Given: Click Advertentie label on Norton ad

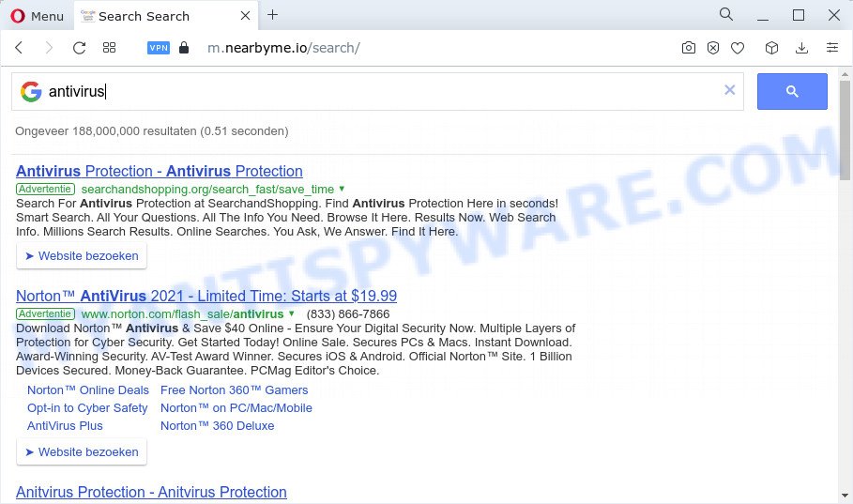Looking at the screenshot, I should [x=45, y=313].
